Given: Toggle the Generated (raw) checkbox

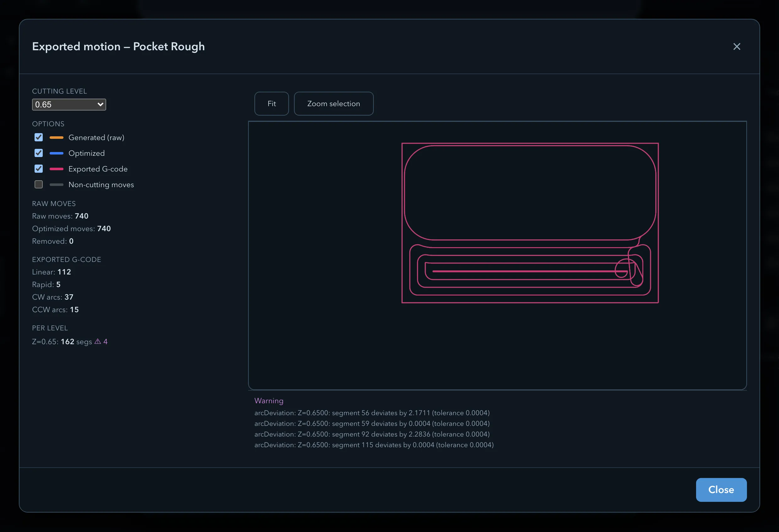Looking at the screenshot, I should click(x=39, y=138).
